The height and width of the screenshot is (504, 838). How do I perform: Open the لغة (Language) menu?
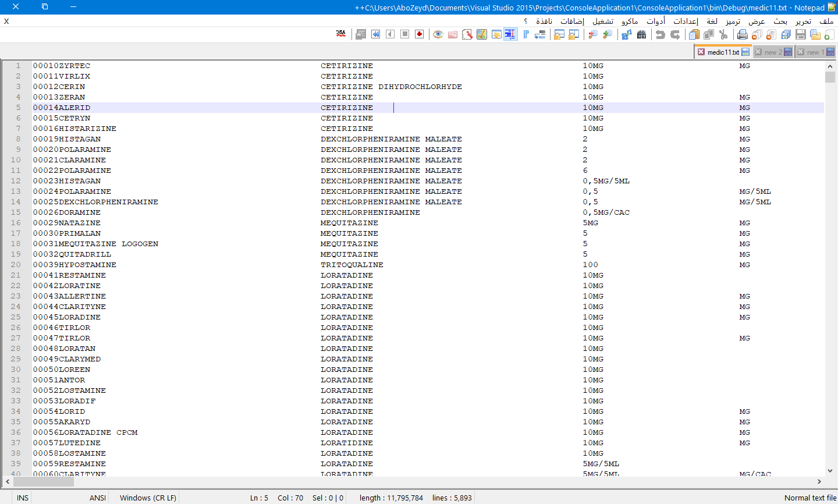(x=712, y=22)
